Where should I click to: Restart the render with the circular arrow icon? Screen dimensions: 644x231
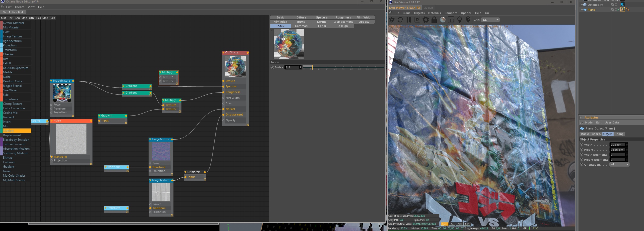coord(400,20)
